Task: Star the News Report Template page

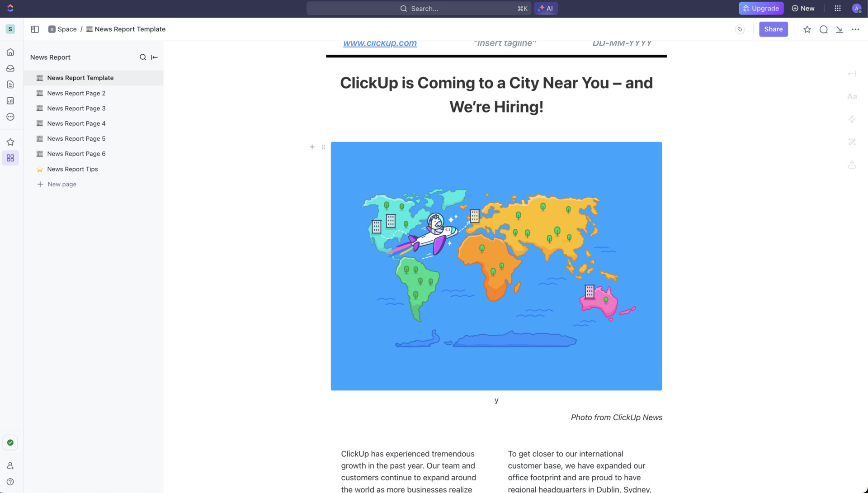Action: coord(807,29)
